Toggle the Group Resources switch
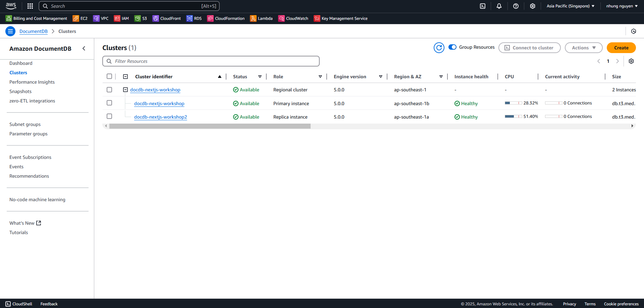Image resolution: width=644 pixels, height=308 pixels. 452,47
